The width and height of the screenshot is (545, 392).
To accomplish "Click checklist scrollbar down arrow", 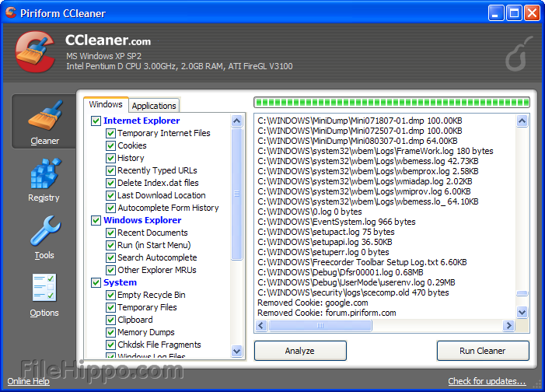I will (236, 351).
